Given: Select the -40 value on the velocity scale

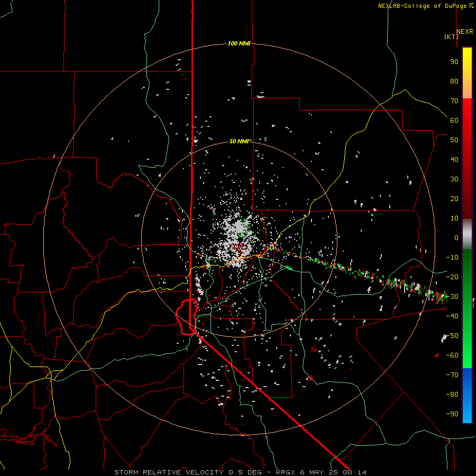Looking at the screenshot, I should pos(452,316).
